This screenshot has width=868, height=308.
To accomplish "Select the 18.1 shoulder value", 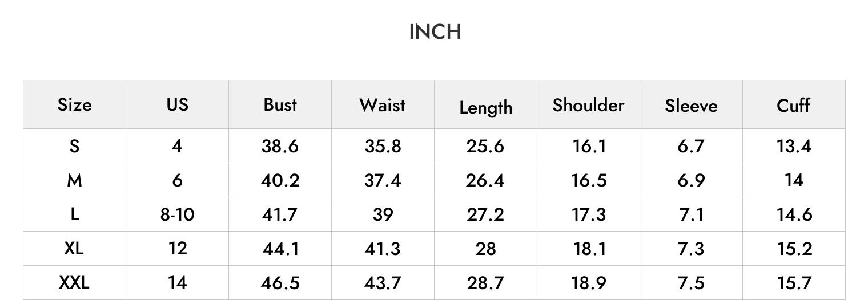I will point(589,249).
